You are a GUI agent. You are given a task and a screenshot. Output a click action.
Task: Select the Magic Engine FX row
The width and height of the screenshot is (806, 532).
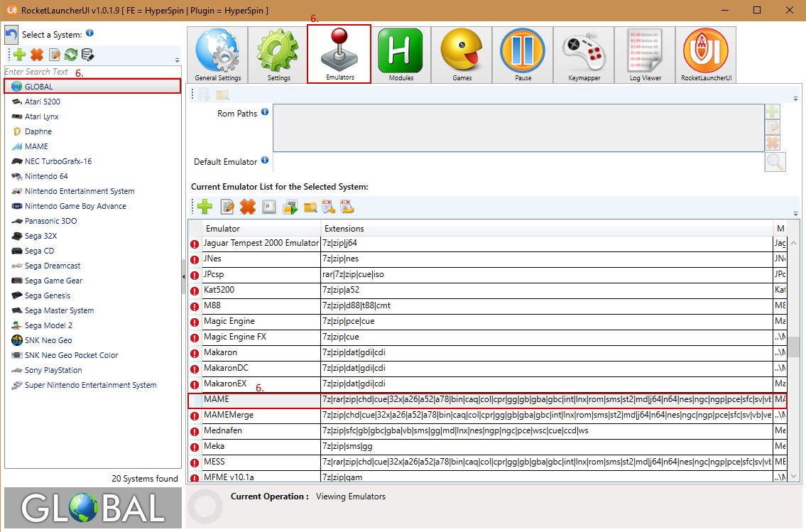(487, 337)
